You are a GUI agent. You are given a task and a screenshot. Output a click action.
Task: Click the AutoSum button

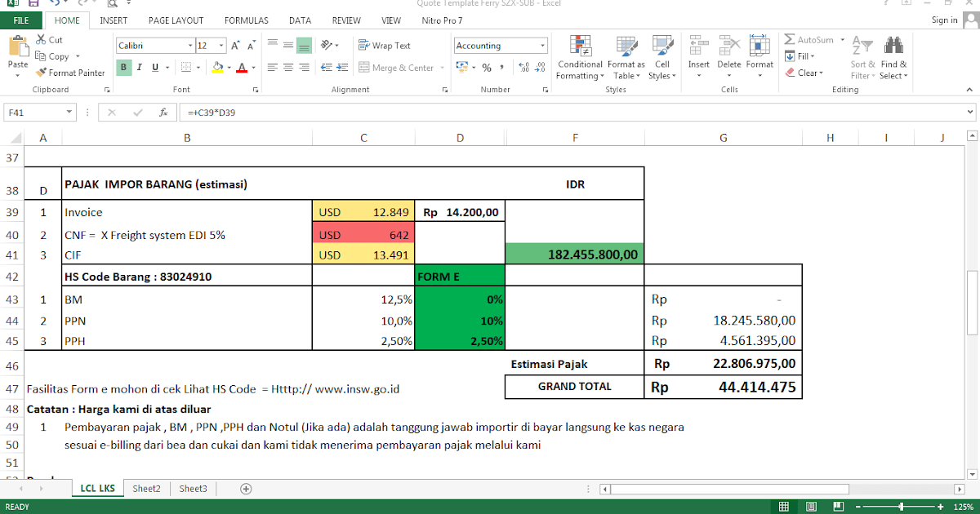click(808, 39)
